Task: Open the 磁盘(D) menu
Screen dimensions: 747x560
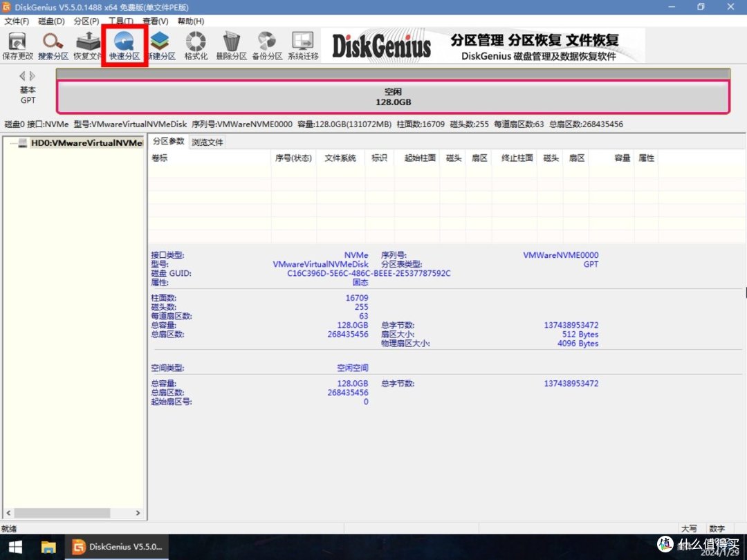Action: coord(51,21)
